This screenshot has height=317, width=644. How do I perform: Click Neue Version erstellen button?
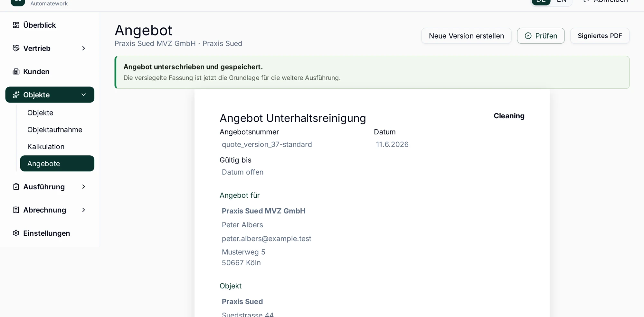click(x=466, y=36)
